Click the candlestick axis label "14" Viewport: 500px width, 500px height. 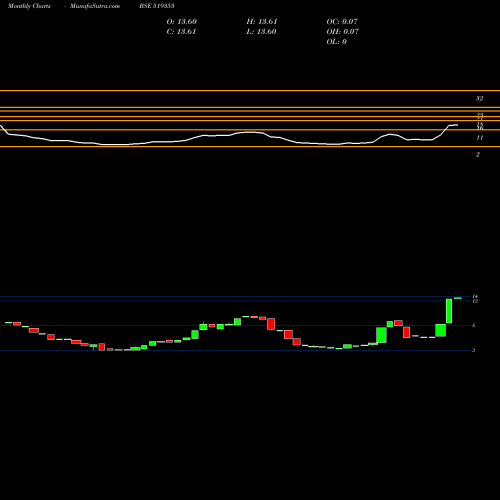coord(475,296)
